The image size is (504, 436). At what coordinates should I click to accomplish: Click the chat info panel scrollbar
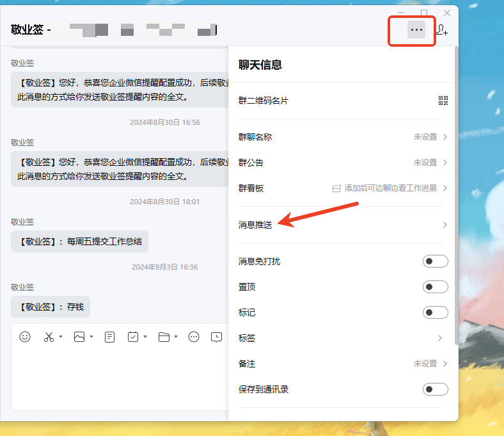(455, 192)
